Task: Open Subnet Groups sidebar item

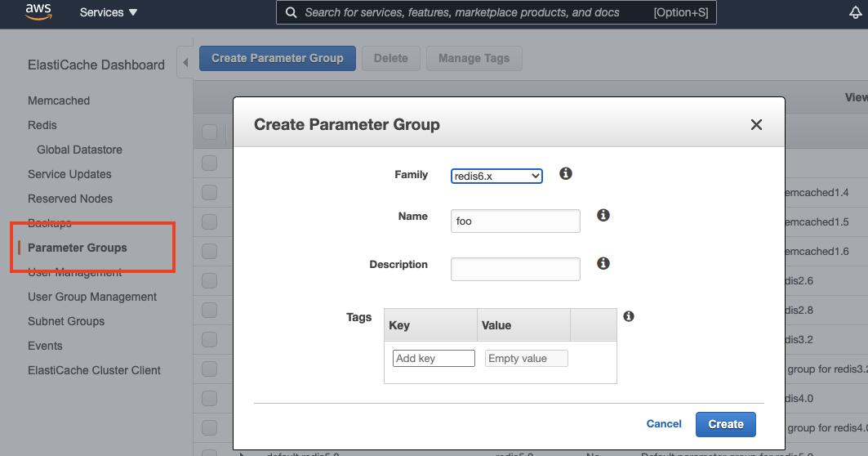Action: [x=66, y=321]
